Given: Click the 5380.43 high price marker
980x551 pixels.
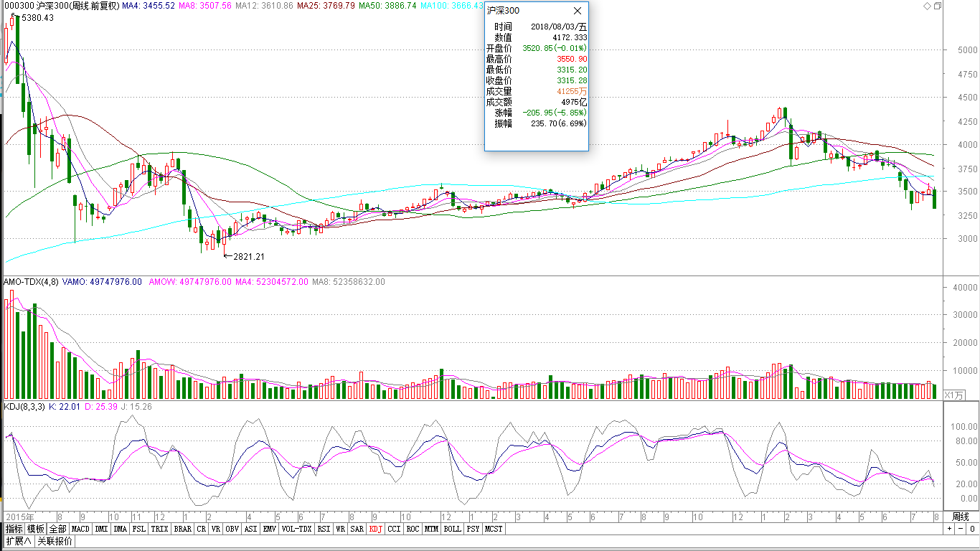Looking at the screenshot, I should click(x=37, y=18).
